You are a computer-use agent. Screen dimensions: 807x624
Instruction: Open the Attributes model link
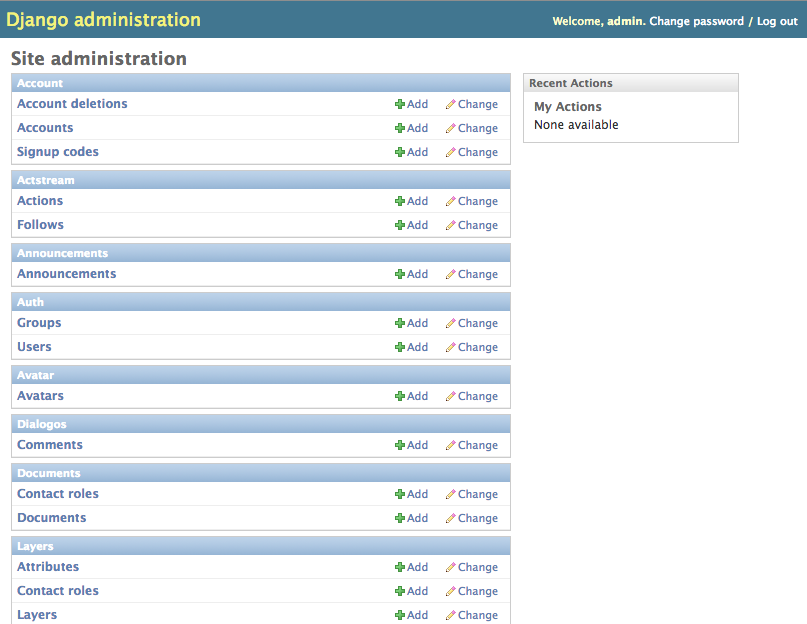point(48,567)
